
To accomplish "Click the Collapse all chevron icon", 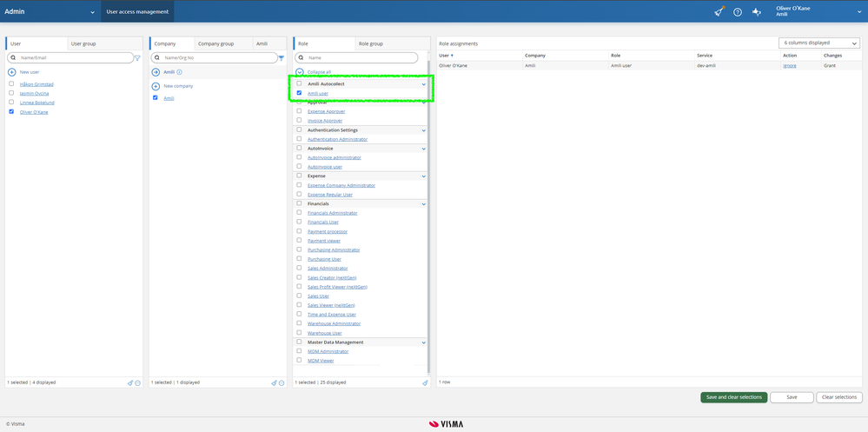I will [300, 72].
